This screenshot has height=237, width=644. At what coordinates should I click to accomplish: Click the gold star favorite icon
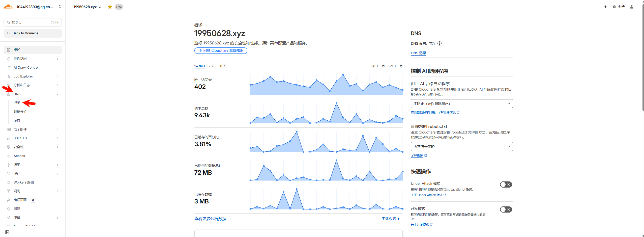tap(110, 7)
